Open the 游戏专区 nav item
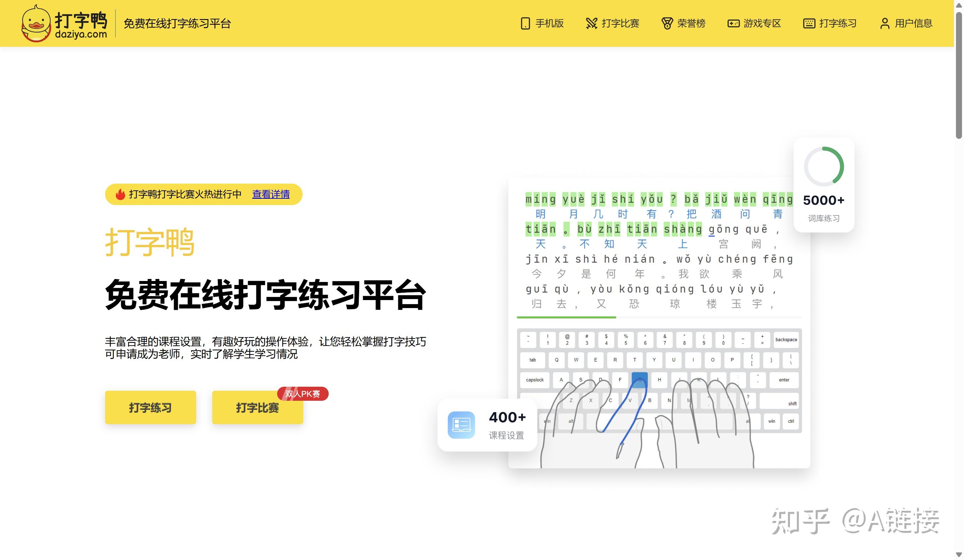Image resolution: width=964 pixels, height=560 pixels. [x=754, y=23]
